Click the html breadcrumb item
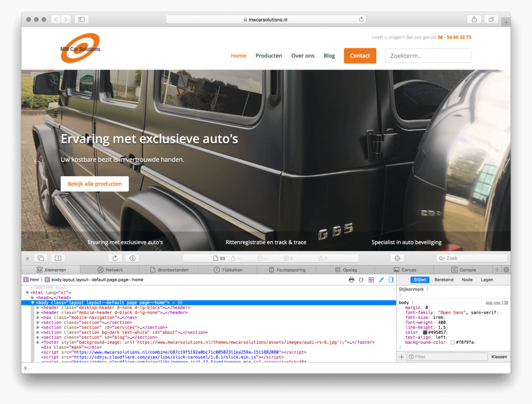The height and width of the screenshot is (404, 532). 32,280
